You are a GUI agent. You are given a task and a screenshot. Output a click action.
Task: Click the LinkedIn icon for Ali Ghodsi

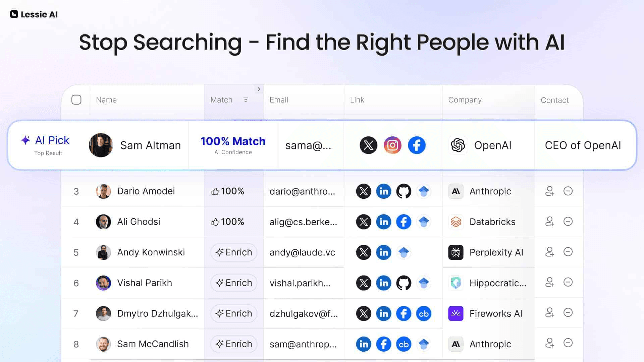[384, 222]
